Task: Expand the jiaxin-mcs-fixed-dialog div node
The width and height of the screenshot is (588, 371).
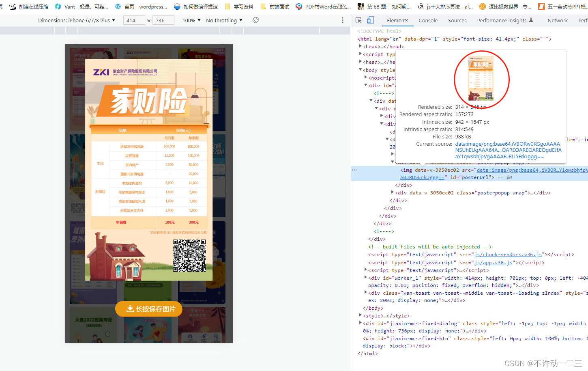Action: 361,323
